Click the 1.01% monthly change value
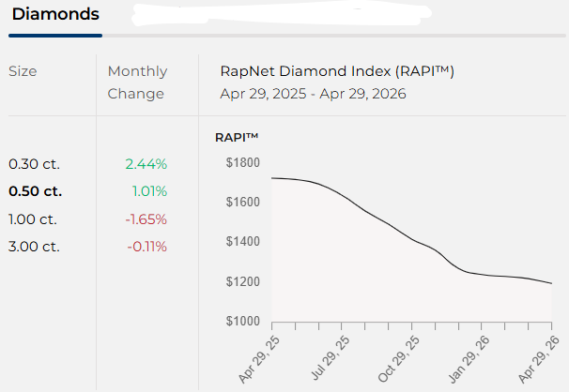Image resolution: width=569 pixels, height=392 pixels. [149, 191]
